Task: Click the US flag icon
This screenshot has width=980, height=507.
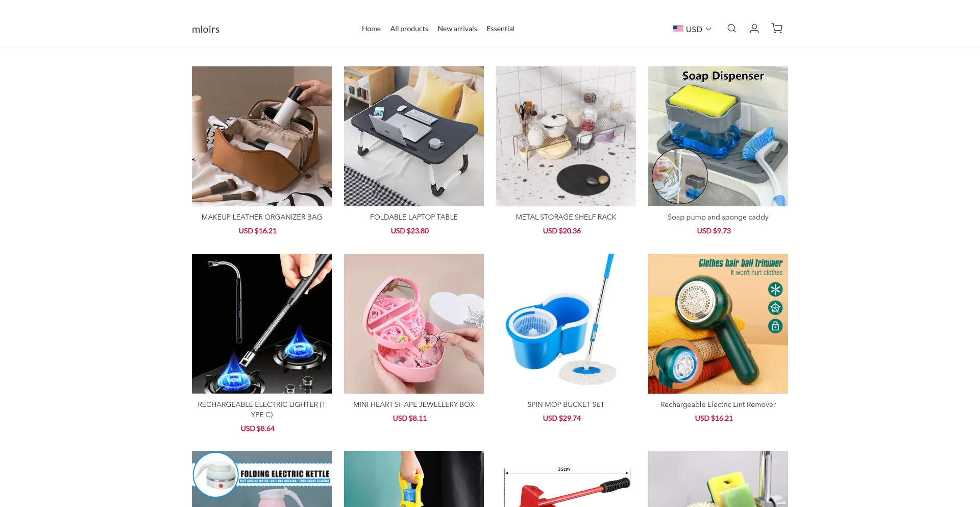Action: click(678, 29)
